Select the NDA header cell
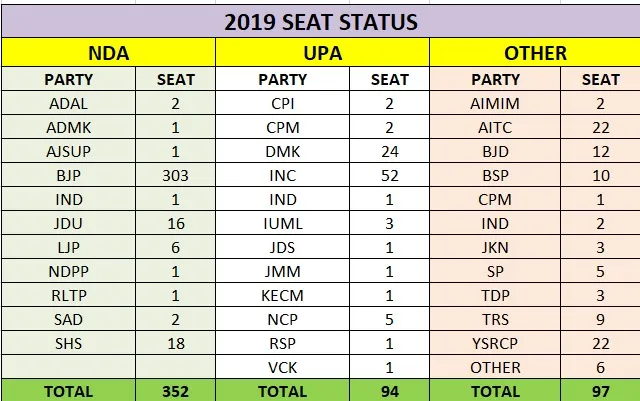Screen dimensions: 640x401 click(x=108, y=53)
